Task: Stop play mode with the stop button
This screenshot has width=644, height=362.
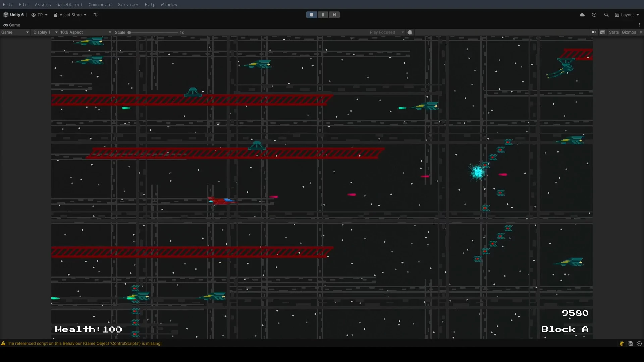Action: pos(311,15)
